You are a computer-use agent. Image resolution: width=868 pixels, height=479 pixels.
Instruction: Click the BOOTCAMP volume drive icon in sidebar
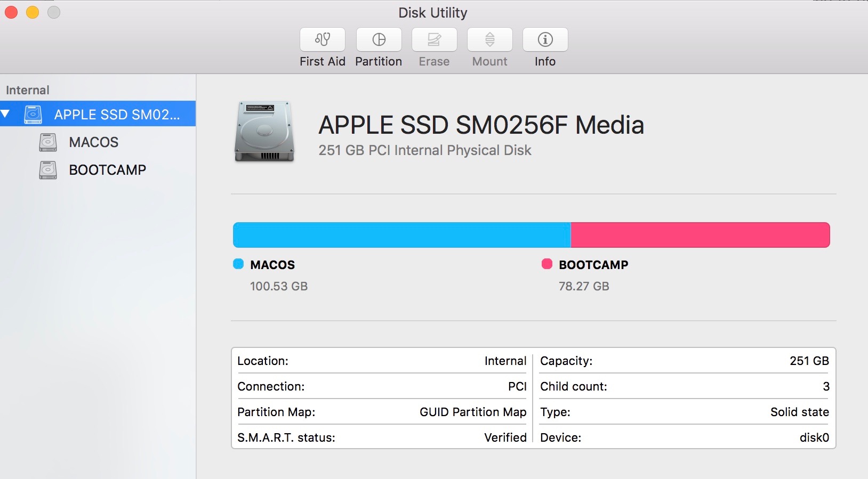[48, 170]
